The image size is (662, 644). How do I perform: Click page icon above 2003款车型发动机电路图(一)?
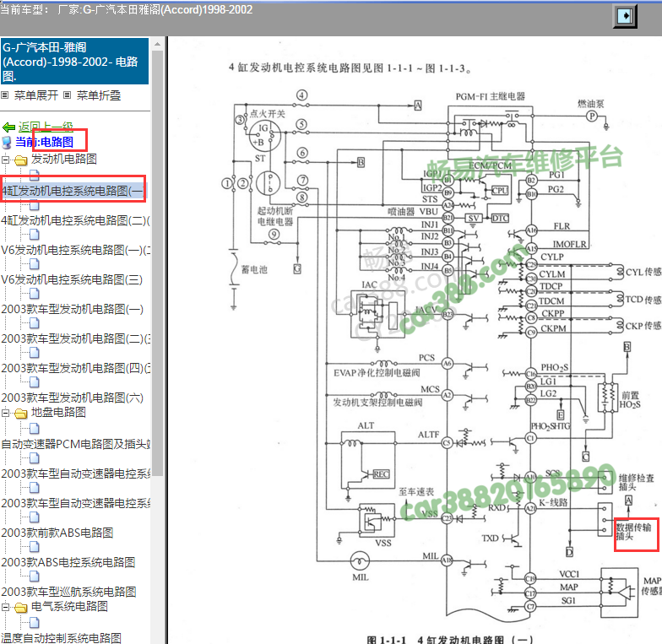click(34, 294)
